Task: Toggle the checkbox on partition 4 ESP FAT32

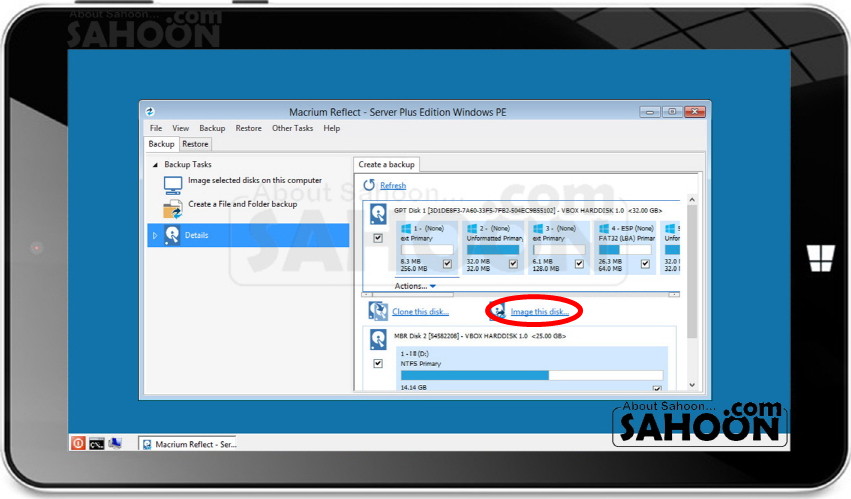Action: [x=645, y=264]
